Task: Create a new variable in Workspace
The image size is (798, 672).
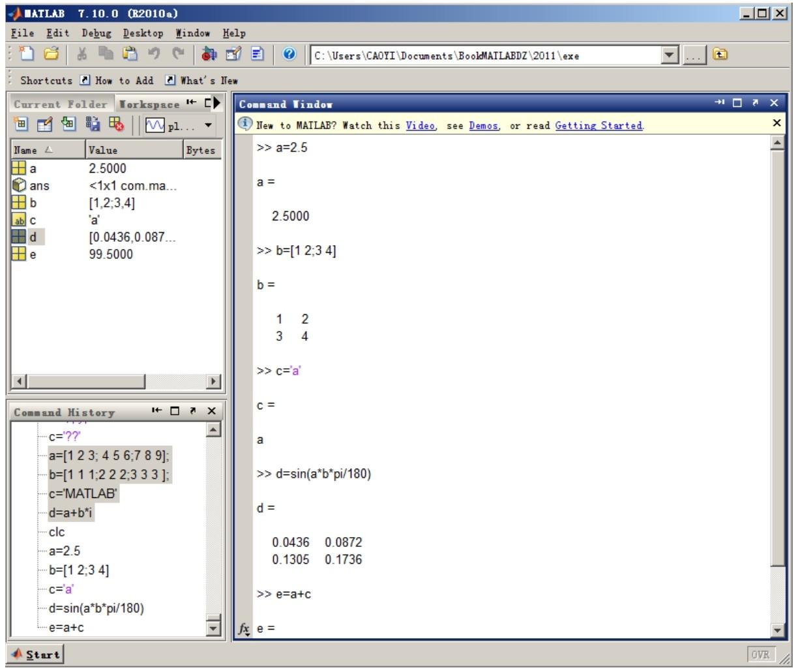Action: coord(22,124)
